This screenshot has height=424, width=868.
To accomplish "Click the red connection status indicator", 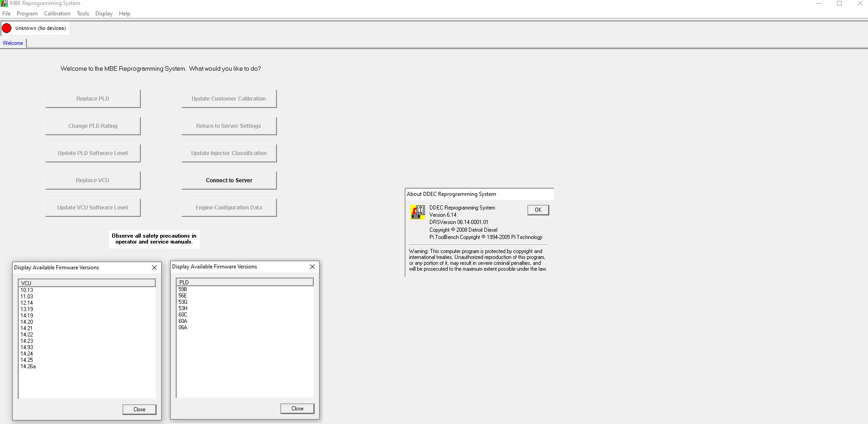I will pos(7,28).
